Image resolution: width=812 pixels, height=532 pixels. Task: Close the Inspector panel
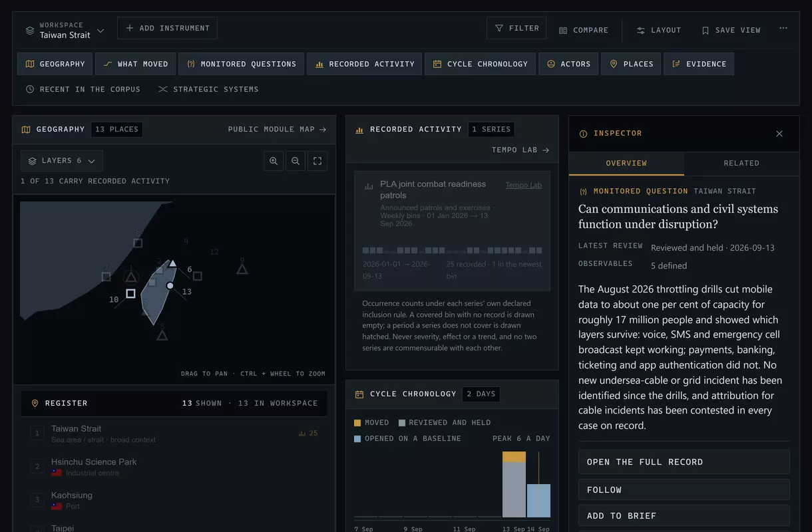click(x=779, y=134)
